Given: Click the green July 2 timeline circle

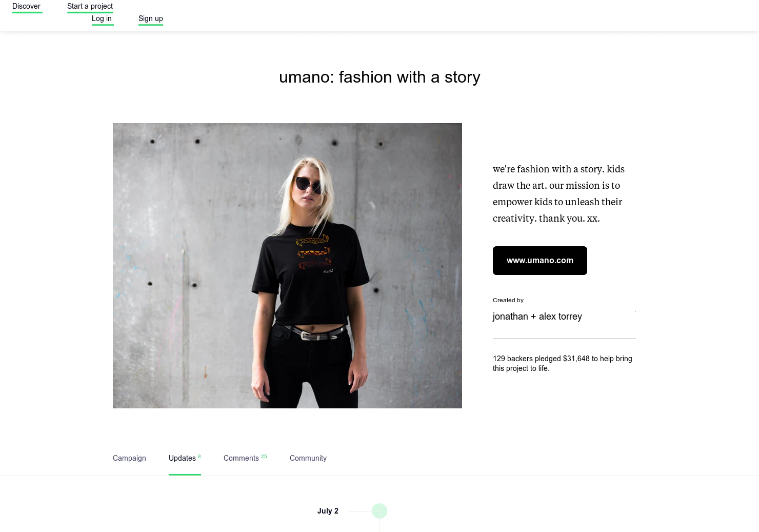Looking at the screenshot, I should (x=379, y=511).
